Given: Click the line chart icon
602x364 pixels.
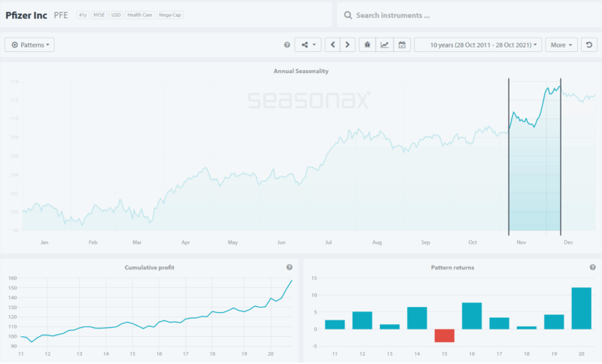Looking at the screenshot, I should coord(385,45).
